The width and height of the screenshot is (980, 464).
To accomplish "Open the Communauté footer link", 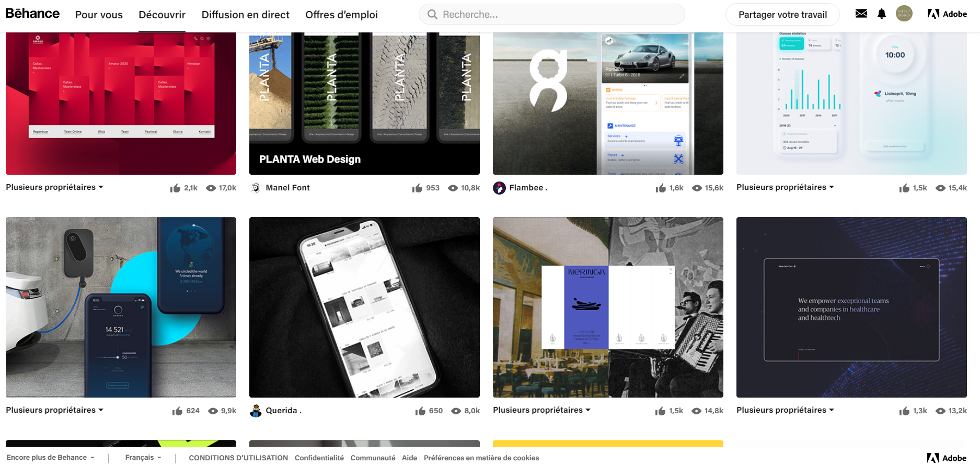I will [x=373, y=458].
